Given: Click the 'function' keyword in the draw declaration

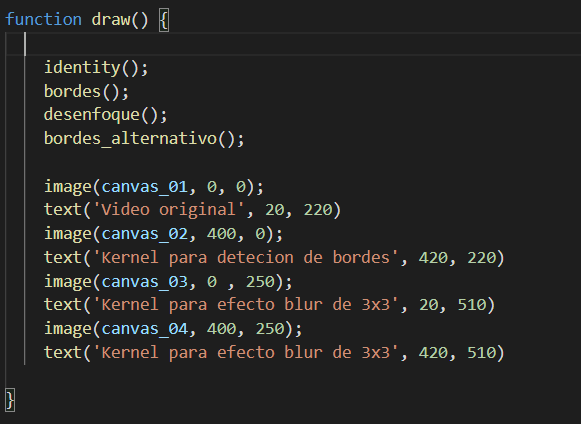Looking at the screenshot, I should point(43,19).
